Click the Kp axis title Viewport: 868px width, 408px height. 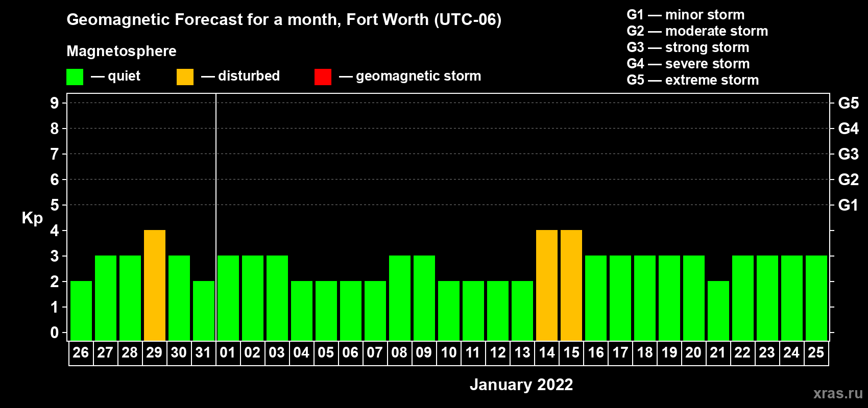pos(32,218)
